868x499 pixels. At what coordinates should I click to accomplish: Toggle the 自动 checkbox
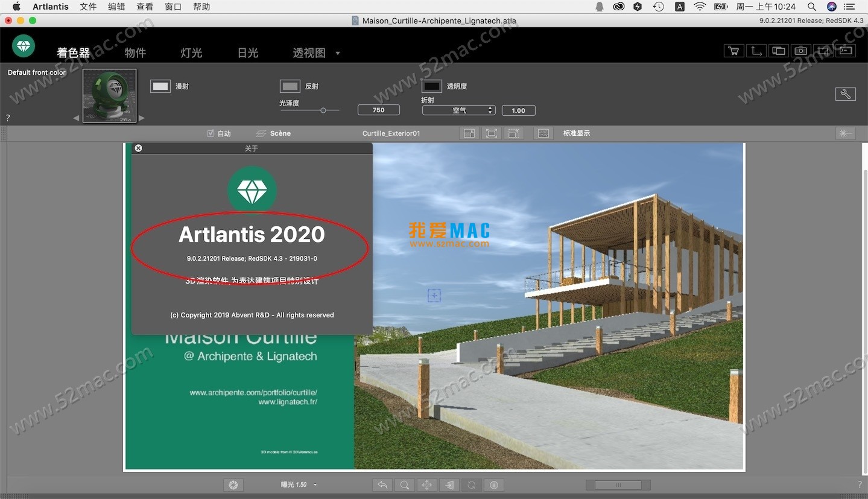(211, 133)
